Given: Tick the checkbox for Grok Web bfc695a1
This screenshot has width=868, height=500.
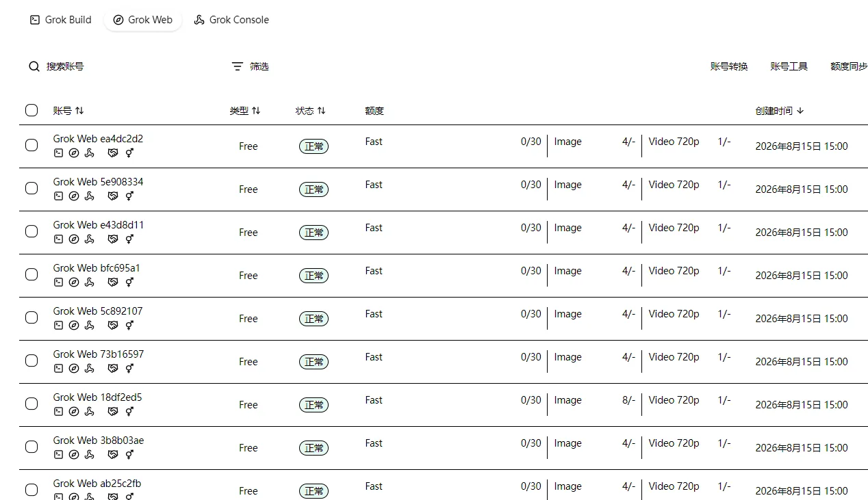Looking at the screenshot, I should click(31, 274).
